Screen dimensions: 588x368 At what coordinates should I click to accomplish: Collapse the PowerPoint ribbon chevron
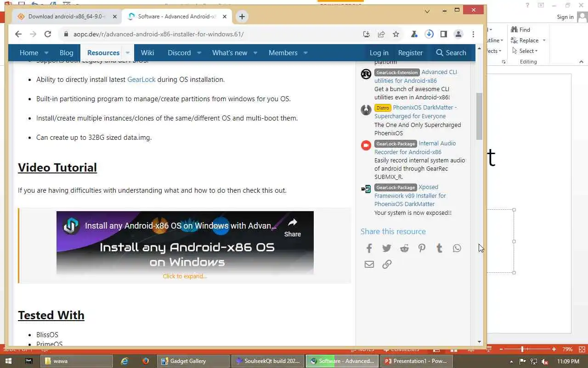point(582,62)
